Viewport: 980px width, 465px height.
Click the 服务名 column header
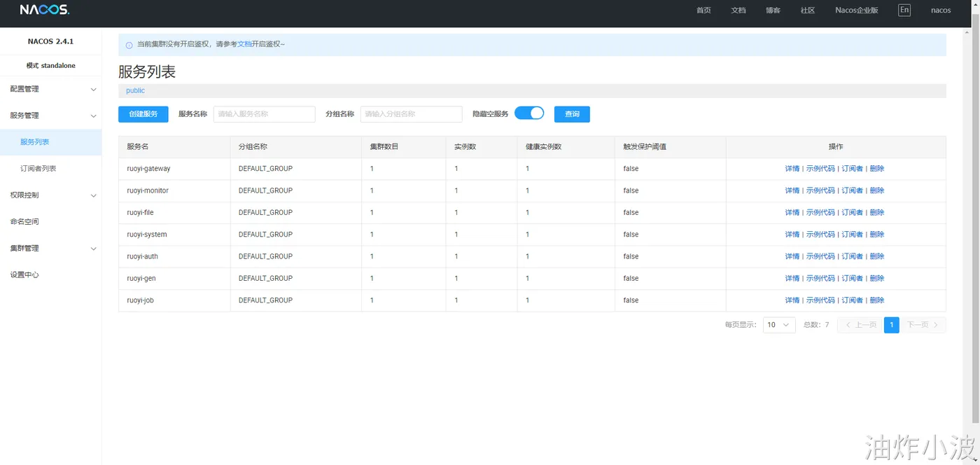point(174,147)
